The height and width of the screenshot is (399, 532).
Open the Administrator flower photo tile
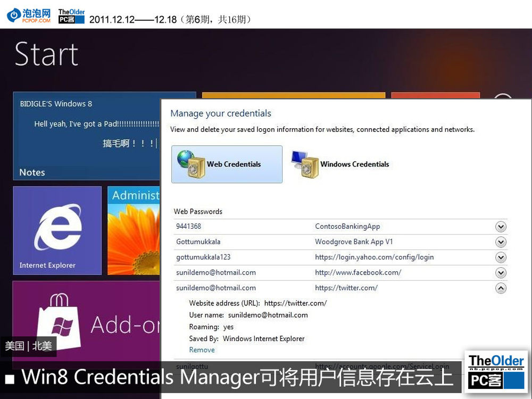click(134, 230)
